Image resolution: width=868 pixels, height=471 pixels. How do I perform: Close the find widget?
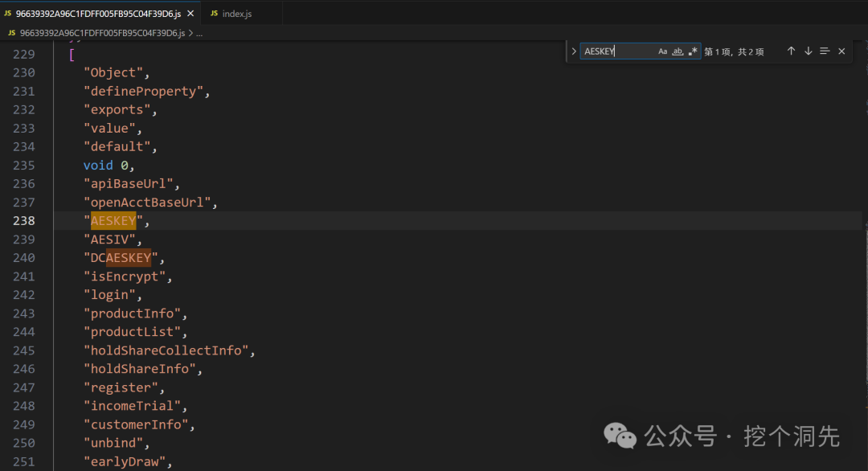click(841, 51)
